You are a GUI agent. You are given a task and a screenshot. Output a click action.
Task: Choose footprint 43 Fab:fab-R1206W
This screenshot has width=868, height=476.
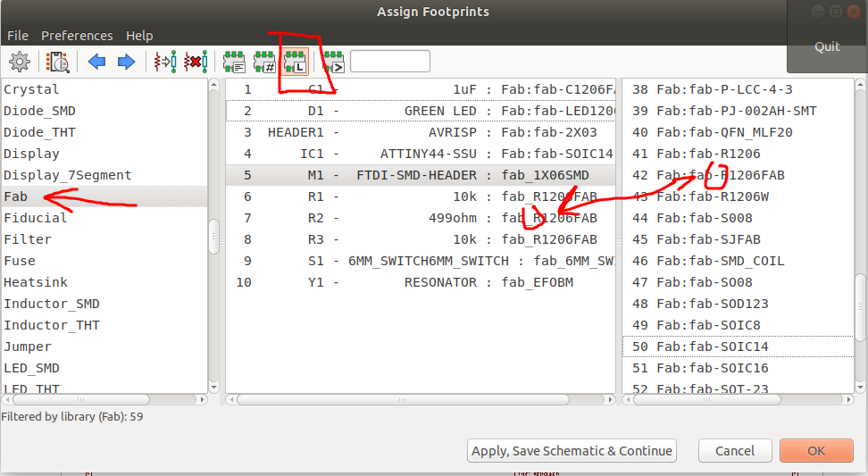738,196
